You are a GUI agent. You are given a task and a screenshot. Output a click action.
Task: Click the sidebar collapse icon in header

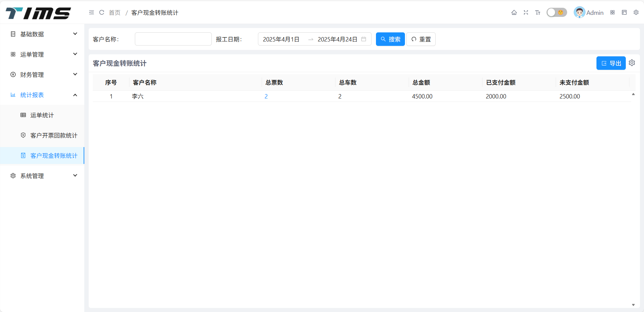click(x=91, y=12)
